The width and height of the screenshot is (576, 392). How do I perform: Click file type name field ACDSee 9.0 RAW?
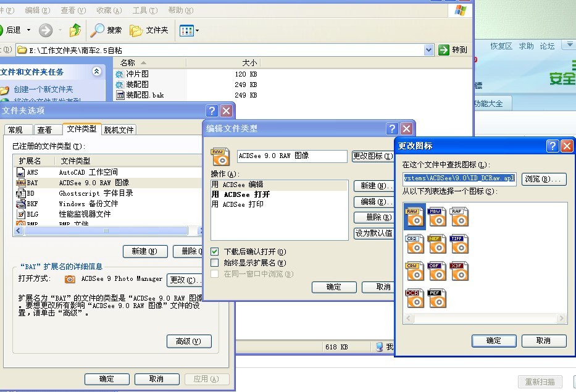pos(292,156)
